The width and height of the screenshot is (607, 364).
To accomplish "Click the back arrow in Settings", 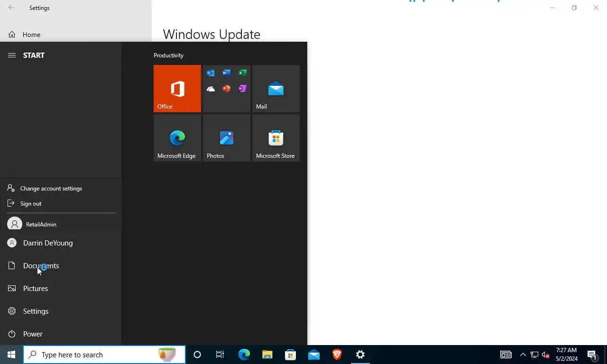I will click(11, 8).
